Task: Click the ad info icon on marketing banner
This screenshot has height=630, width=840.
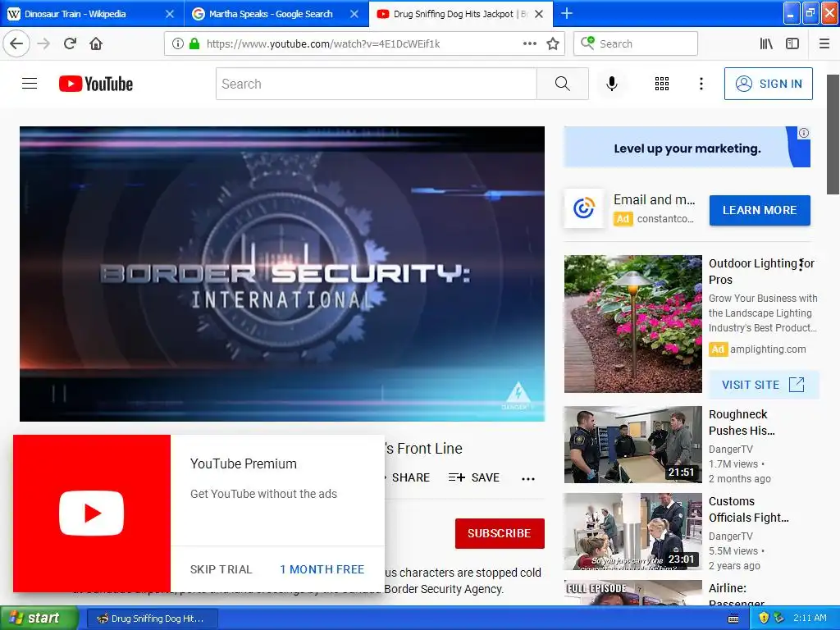Action: (x=804, y=133)
